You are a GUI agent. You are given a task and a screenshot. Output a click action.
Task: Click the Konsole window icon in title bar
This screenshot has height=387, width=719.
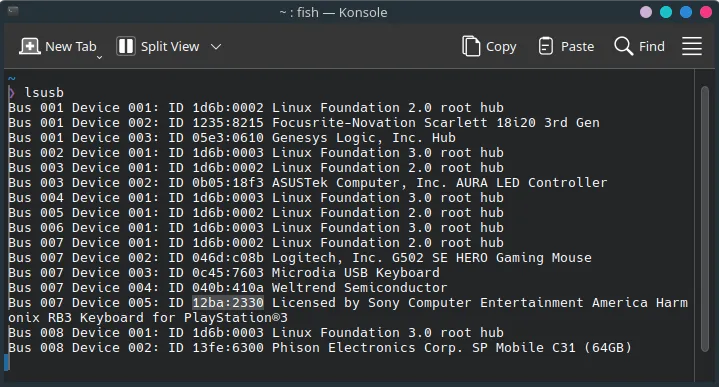coord(13,11)
